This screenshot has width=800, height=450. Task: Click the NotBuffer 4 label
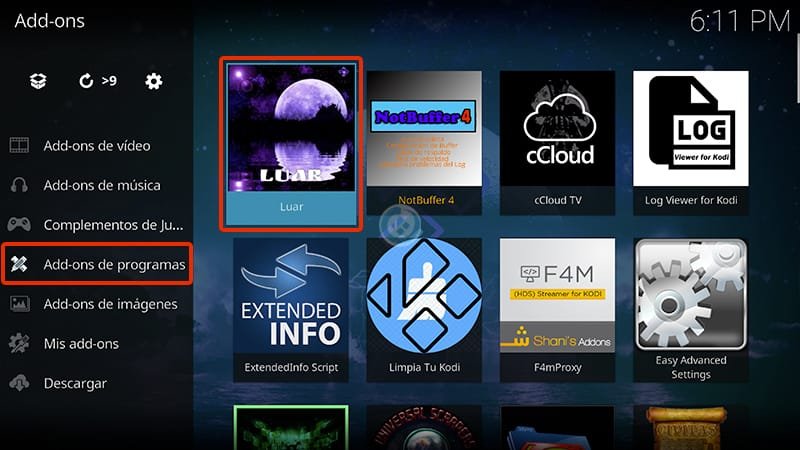426,200
